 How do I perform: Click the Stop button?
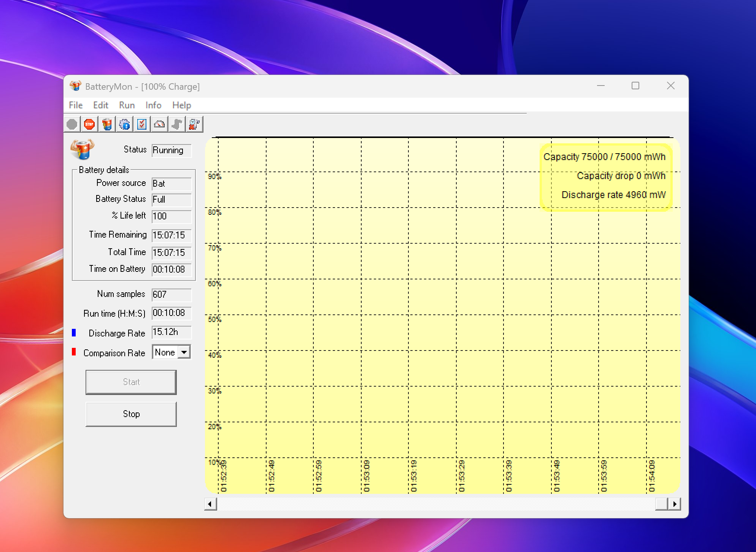tap(131, 414)
